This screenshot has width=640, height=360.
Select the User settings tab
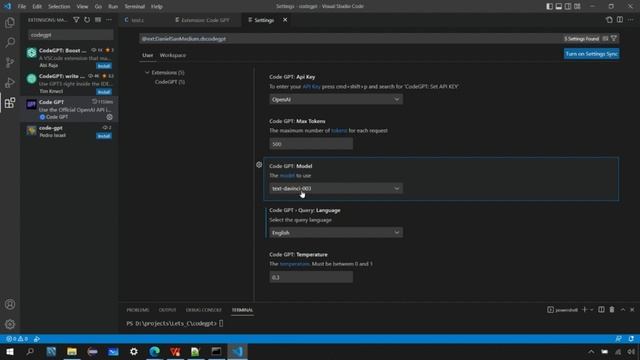coord(147,55)
